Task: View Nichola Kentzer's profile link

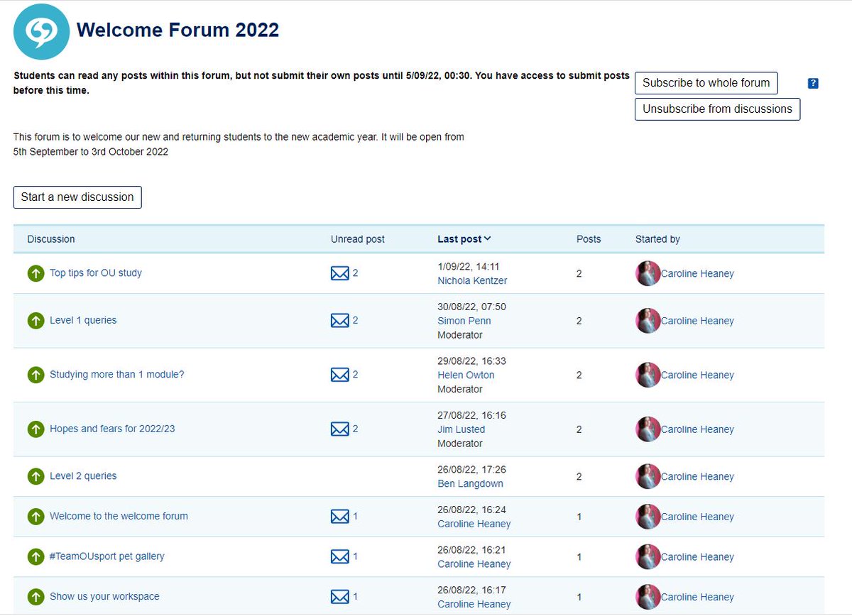Action: point(472,280)
